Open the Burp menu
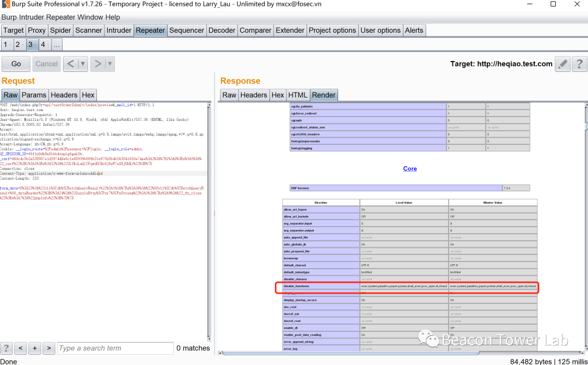 pyautogui.click(x=9, y=17)
